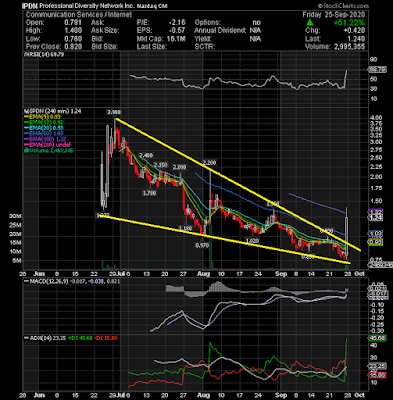
Task: Select the Prev Close value 0.820
Action: (x=73, y=47)
